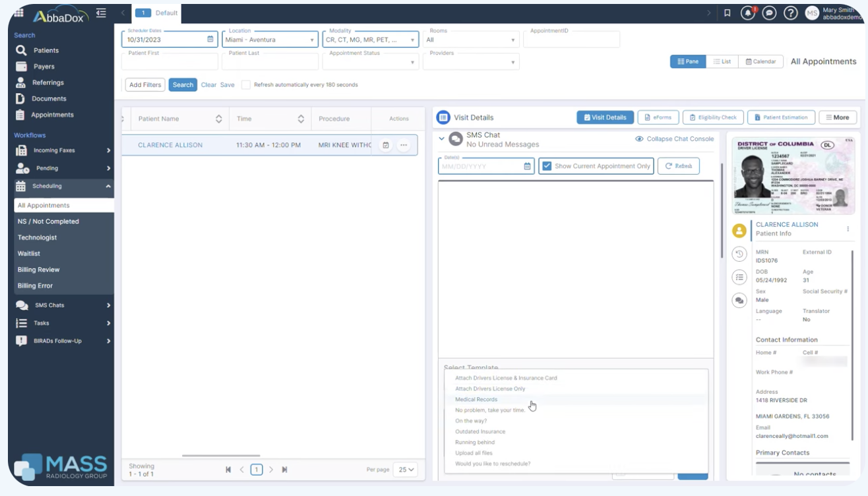Expand the Per page 25 dropdown
The height and width of the screenshot is (496, 868).
tap(405, 470)
